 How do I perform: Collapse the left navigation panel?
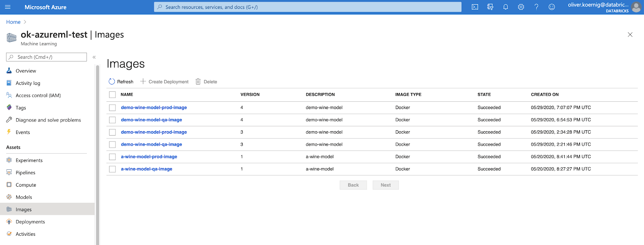click(94, 57)
